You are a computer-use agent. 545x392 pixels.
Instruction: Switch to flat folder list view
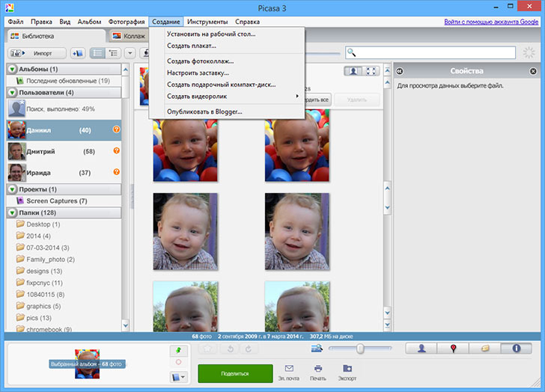(97, 53)
